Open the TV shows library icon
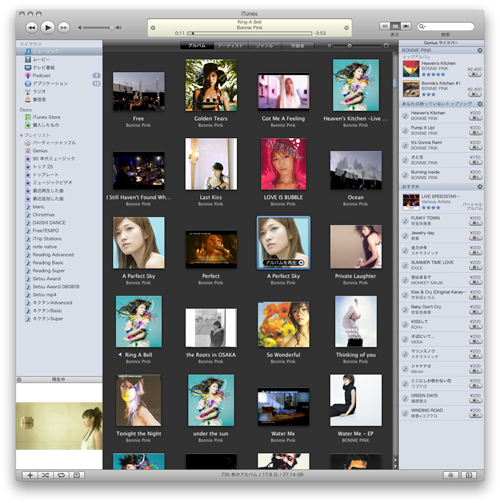The image size is (500, 503). [28, 67]
